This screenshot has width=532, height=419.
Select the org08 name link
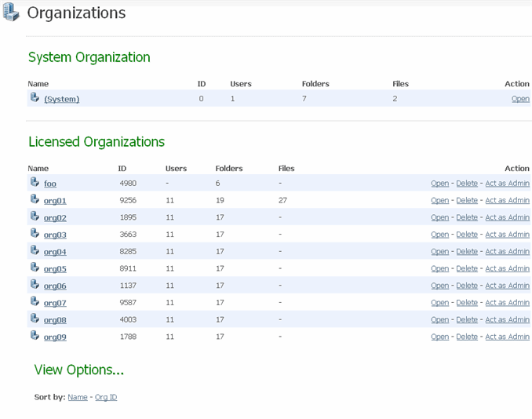[x=55, y=320]
